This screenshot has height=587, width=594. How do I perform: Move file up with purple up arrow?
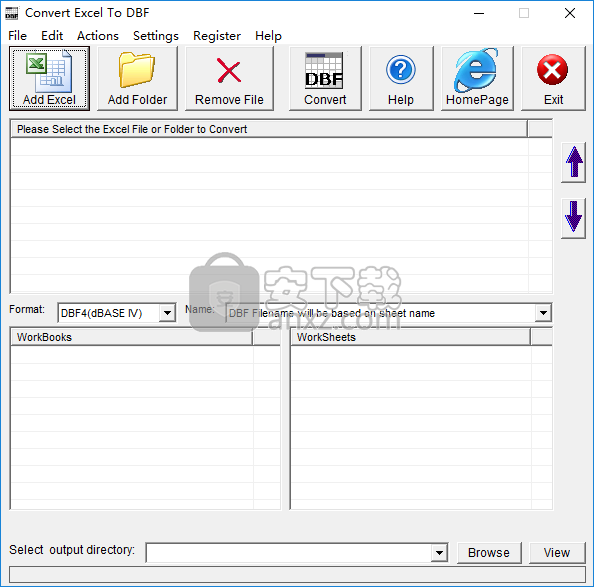(x=574, y=162)
